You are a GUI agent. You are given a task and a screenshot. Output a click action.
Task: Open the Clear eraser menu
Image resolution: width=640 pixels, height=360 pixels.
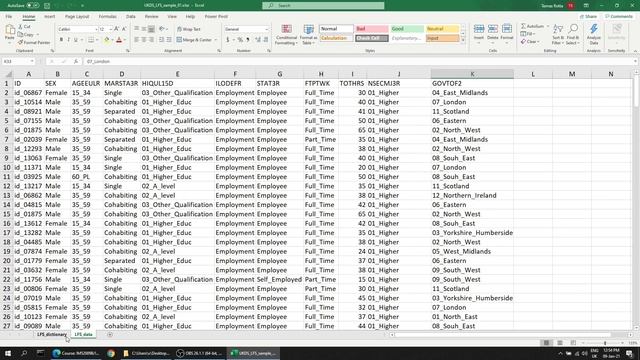pos(529,42)
